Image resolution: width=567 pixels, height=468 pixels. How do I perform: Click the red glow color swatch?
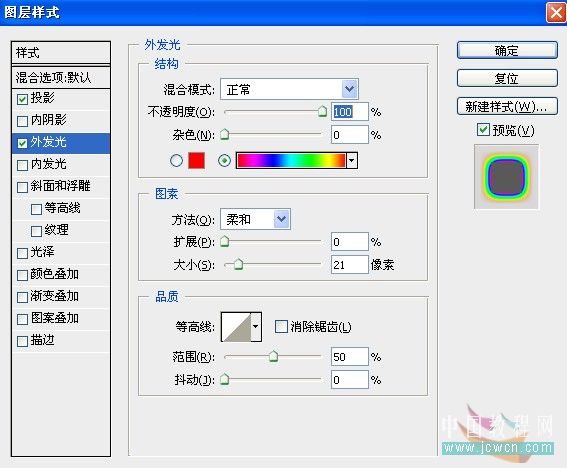click(x=196, y=160)
